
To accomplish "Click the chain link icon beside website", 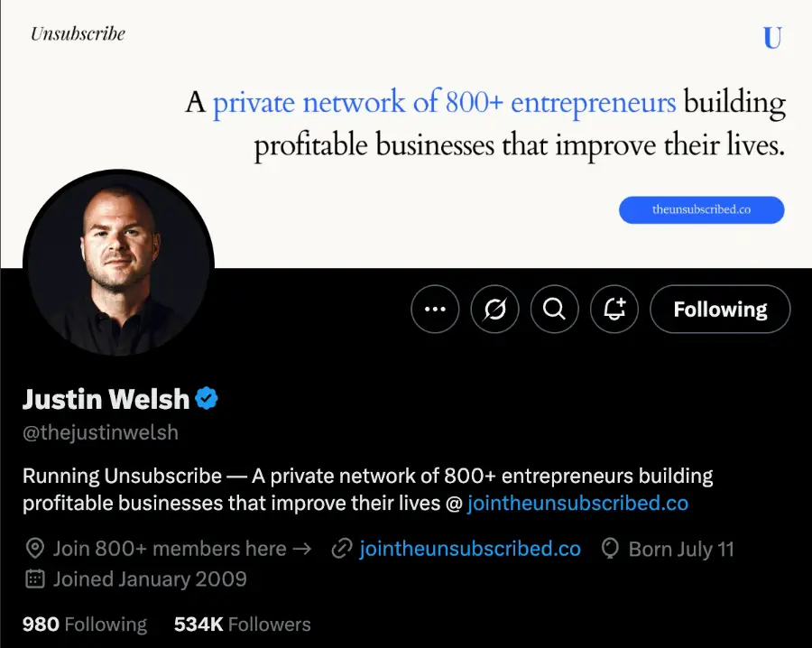I will tap(341, 549).
